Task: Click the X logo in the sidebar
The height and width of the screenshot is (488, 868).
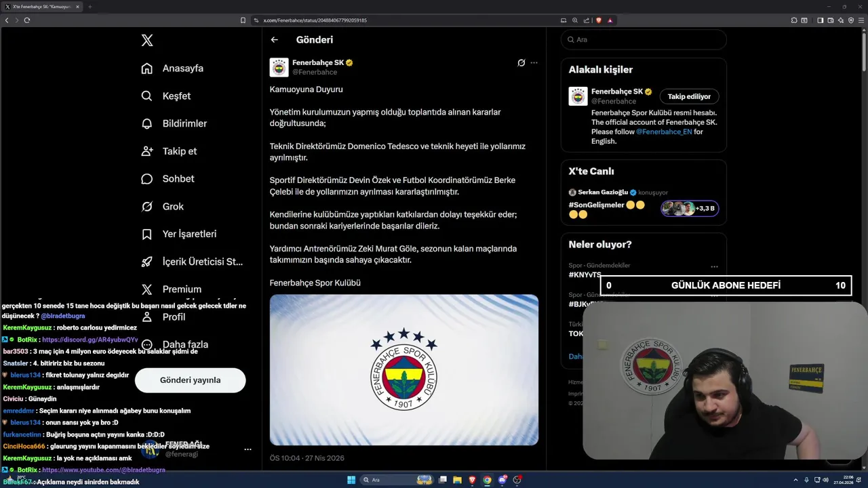Action: click(147, 41)
